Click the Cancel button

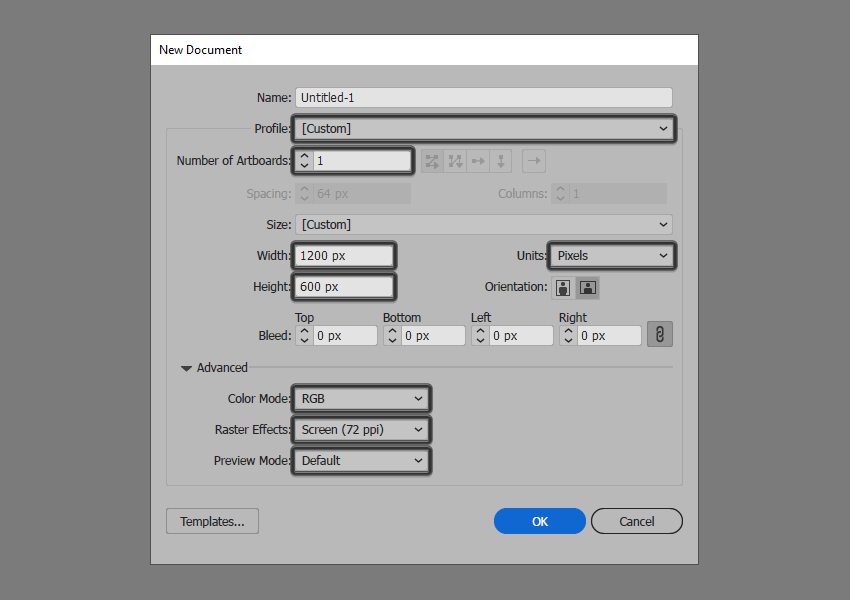[x=636, y=521]
